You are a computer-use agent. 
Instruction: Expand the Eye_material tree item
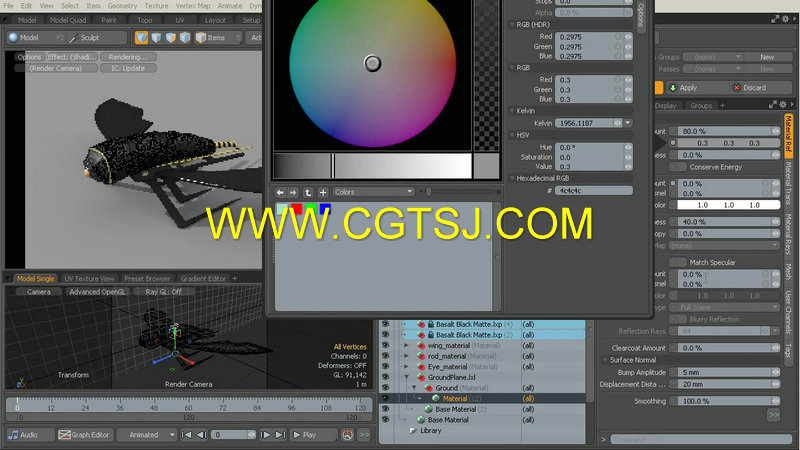[407, 366]
